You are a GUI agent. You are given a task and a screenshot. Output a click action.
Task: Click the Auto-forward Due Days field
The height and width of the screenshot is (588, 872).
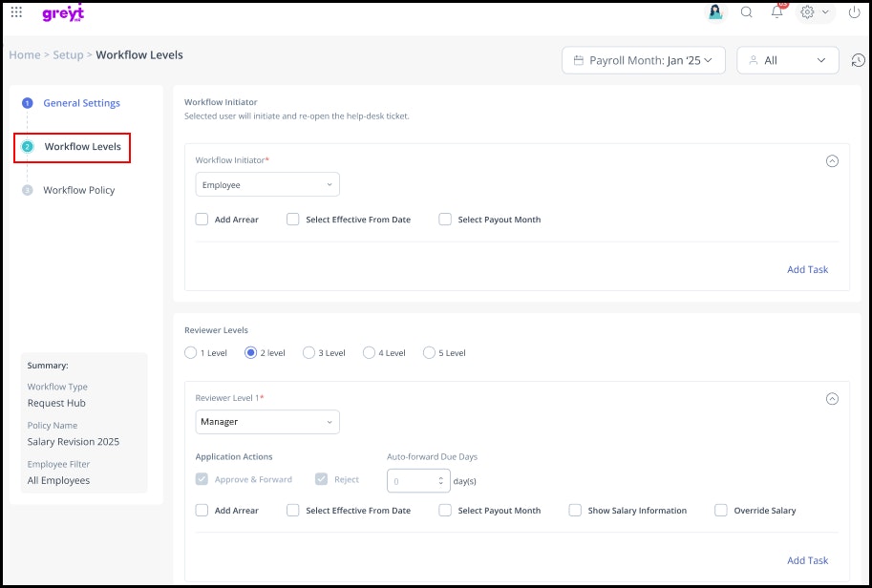(x=414, y=481)
